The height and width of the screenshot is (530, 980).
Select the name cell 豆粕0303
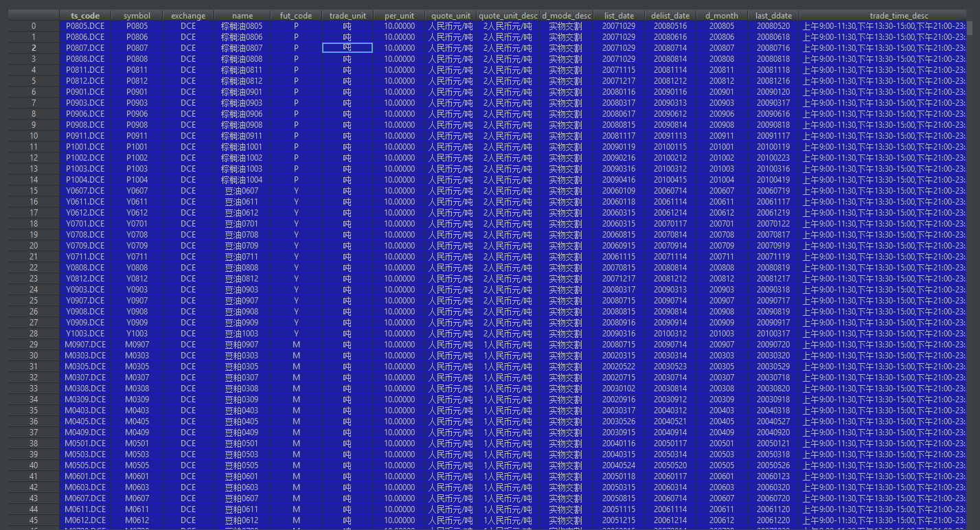pyautogui.click(x=242, y=356)
